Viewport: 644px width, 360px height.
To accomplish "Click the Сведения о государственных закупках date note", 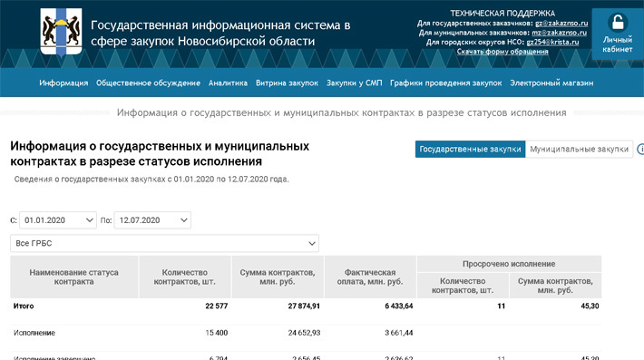I will [x=151, y=180].
